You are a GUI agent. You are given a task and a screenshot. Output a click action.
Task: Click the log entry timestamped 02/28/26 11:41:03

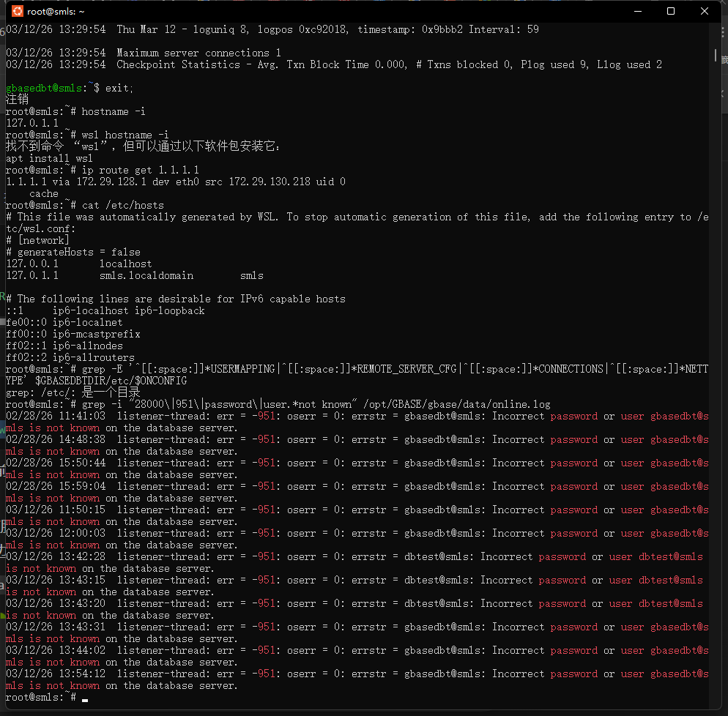point(357,422)
